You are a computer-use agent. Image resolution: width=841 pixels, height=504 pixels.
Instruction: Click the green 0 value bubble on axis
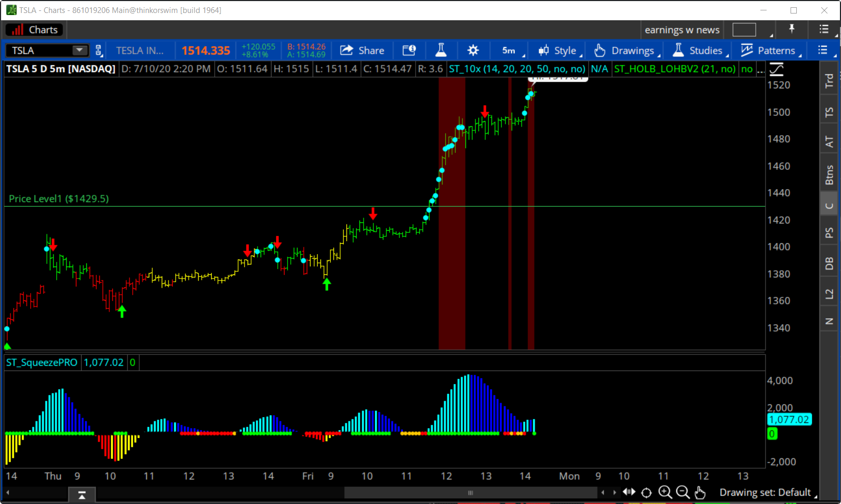coord(772,433)
